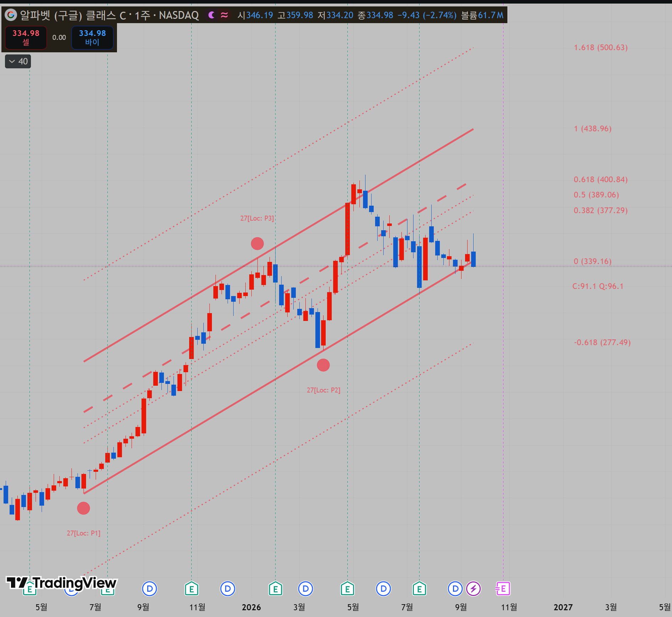Viewport: 672px width, 617px height.
Task: Click the TradingView logo link
Action: click(x=62, y=583)
